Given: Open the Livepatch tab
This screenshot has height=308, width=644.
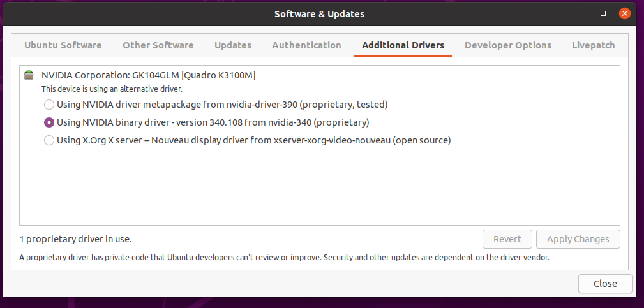Looking at the screenshot, I should (x=593, y=45).
